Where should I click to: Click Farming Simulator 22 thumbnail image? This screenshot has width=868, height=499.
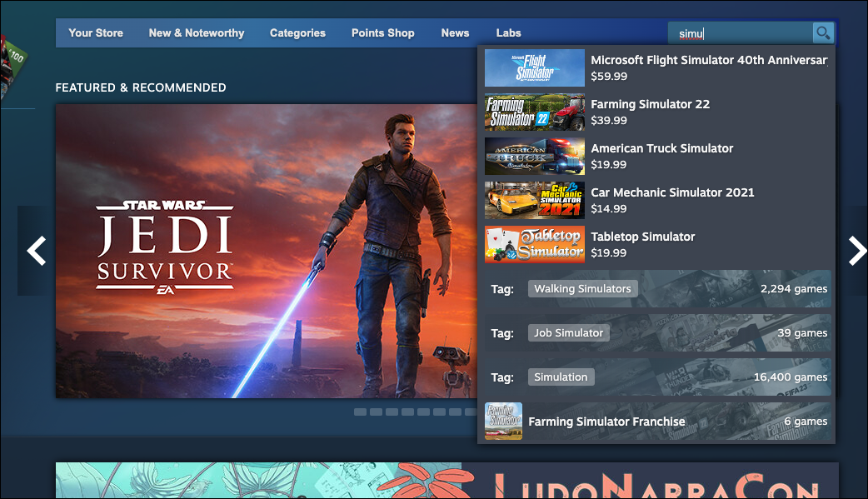point(535,112)
